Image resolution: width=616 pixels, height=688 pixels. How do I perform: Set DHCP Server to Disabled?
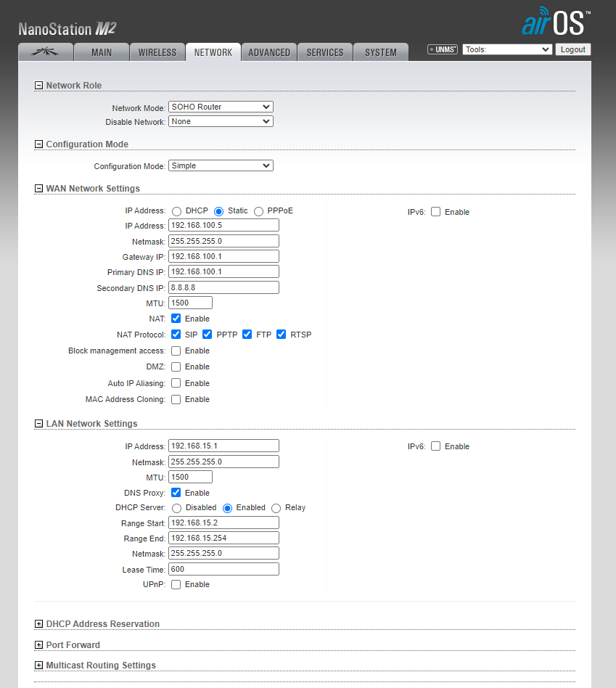tap(177, 508)
